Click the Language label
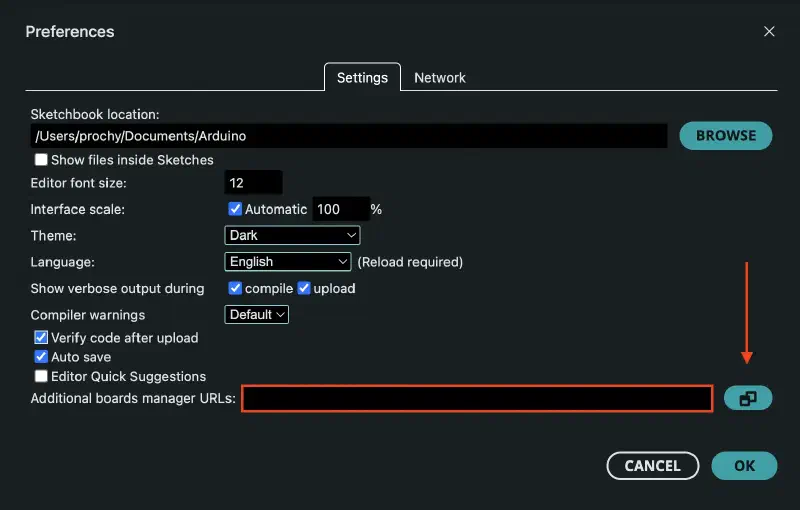Viewport: 800px width, 510px height. click(x=63, y=262)
